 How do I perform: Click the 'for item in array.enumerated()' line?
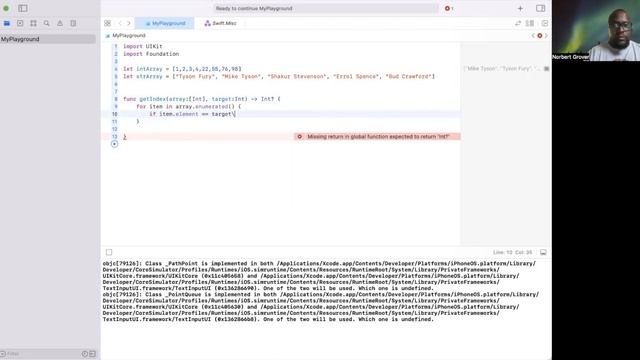click(189, 107)
